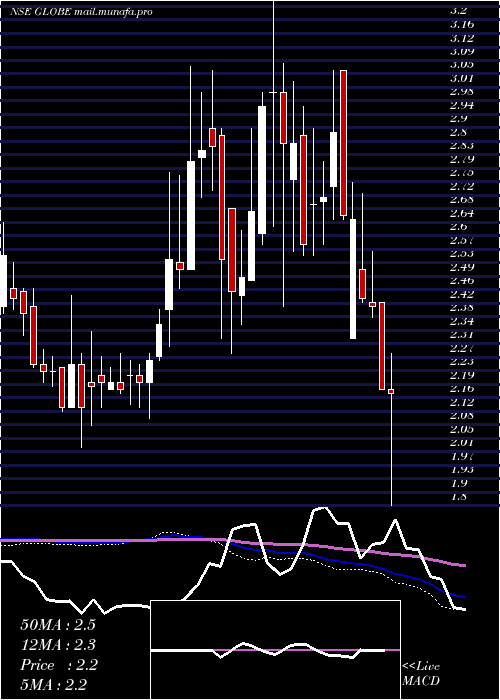Click the 2.42 price axis label

[462, 294]
